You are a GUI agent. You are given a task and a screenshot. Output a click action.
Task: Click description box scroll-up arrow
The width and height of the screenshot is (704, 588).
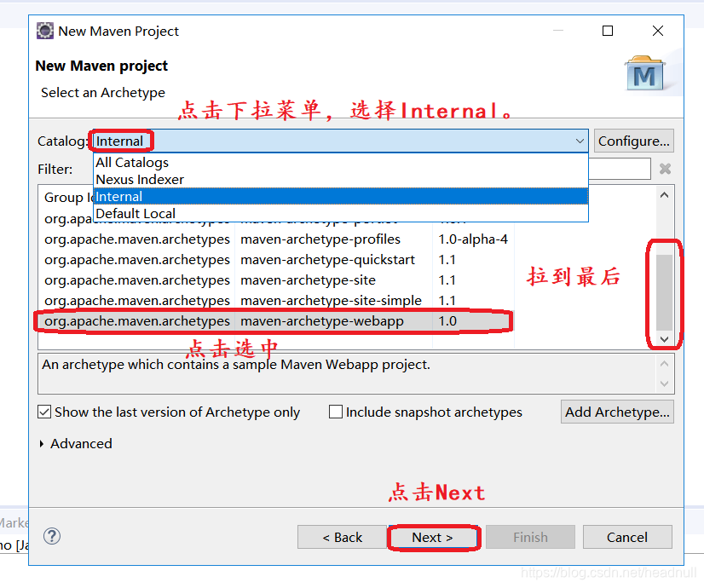tap(665, 364)
